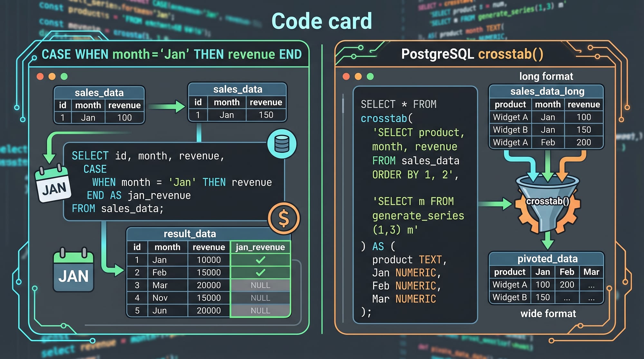Click the large blue JAN calendar icon
The height and width of the screenshot is (359, 644).
pos(73,271)
